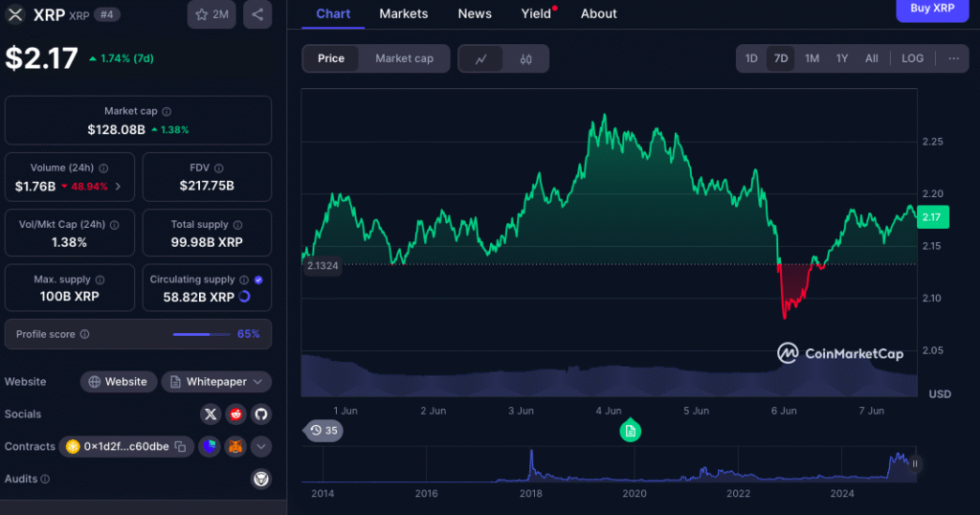Screen dimensions: 980x515
Task: Show Total supply info icon
Action: coord(237,225)
